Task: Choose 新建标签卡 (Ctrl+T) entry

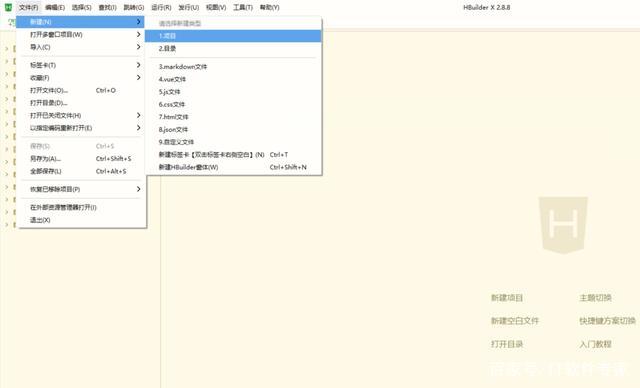Action: click(233, 155)
